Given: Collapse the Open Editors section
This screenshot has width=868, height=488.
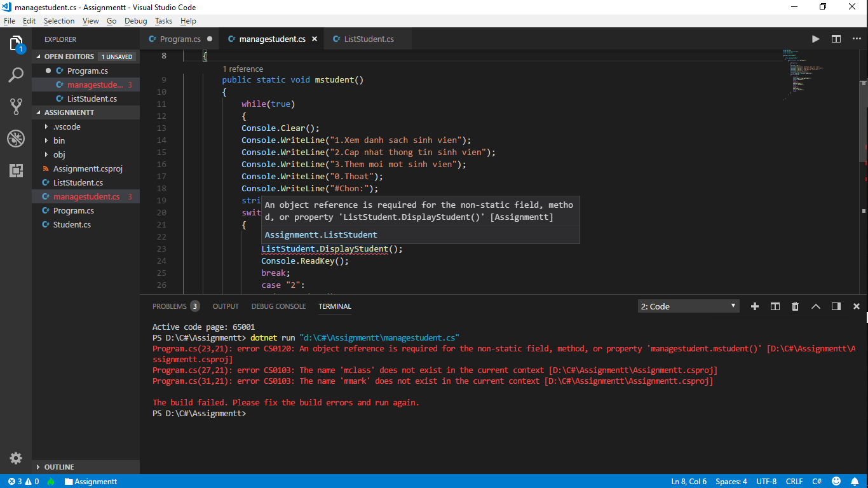Looking at the screenshot, I should point(69,57).
